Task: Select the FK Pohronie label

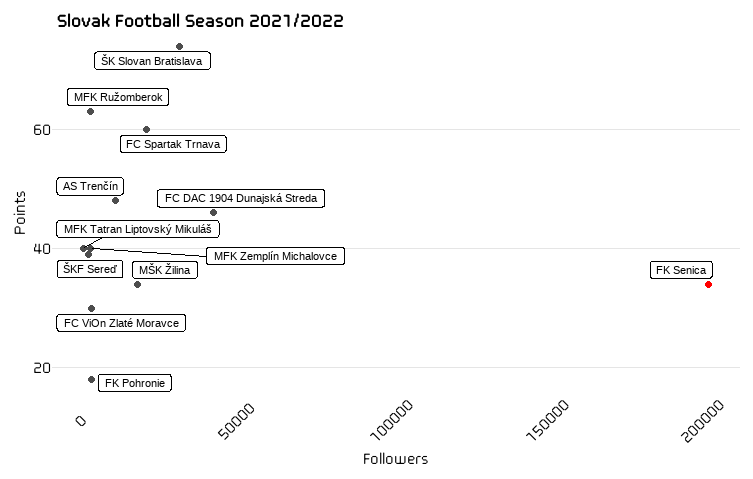Action: (134, 383)
